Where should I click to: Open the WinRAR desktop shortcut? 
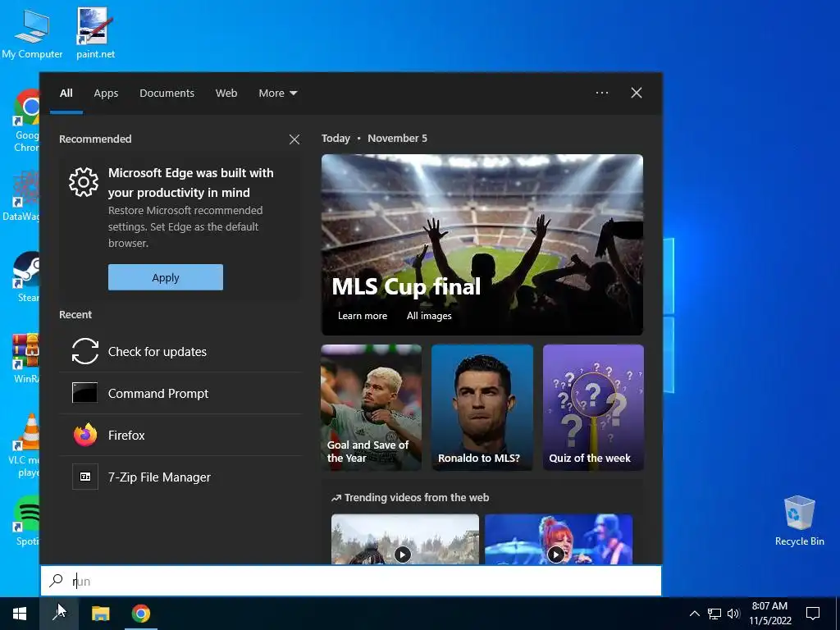click(27, 358)
